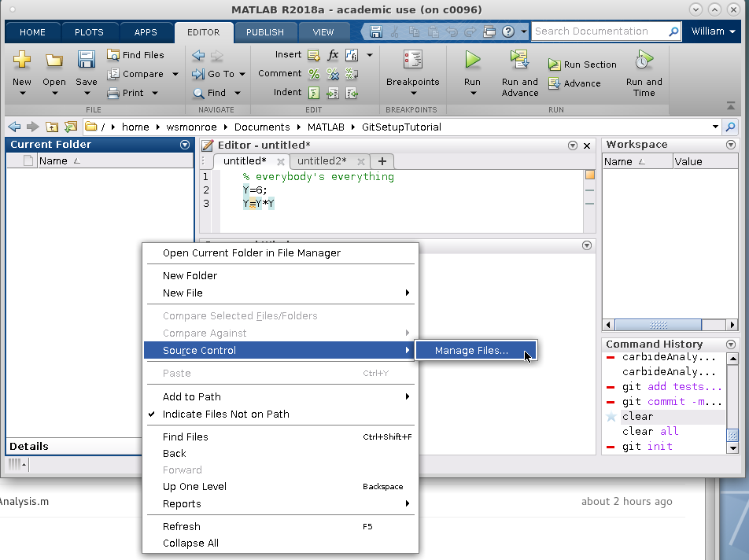
Task: Click the New file plus icon
Action: point(22,61)
